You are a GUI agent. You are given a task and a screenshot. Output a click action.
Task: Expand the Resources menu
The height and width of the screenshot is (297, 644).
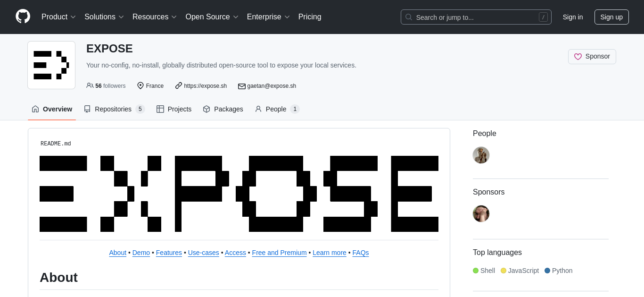click(x=155, y=17)
